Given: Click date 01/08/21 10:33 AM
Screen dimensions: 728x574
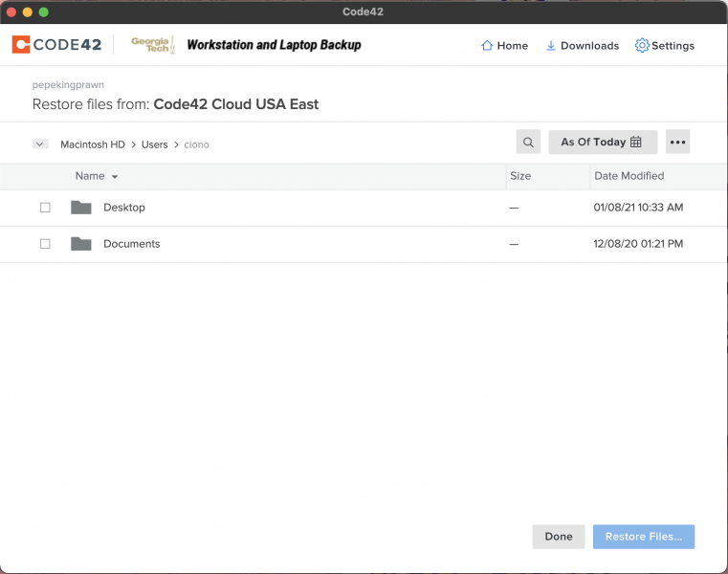Looking at the screenshot, I should point(638,208).
